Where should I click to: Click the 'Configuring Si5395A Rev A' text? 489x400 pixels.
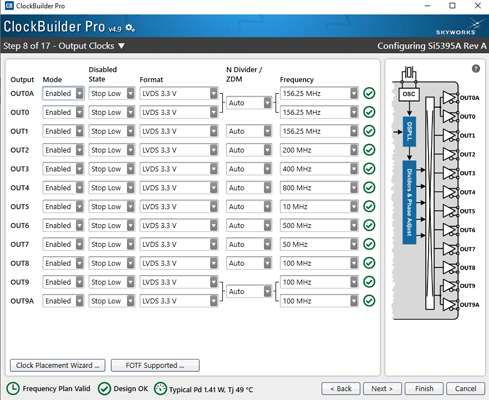click(432, 46)
